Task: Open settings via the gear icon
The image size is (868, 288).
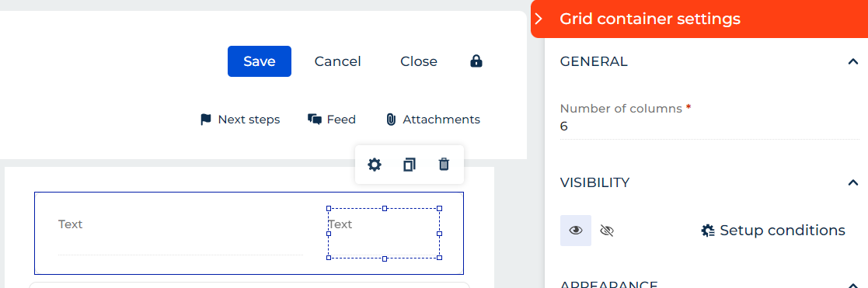Action: tap(375, 164)
